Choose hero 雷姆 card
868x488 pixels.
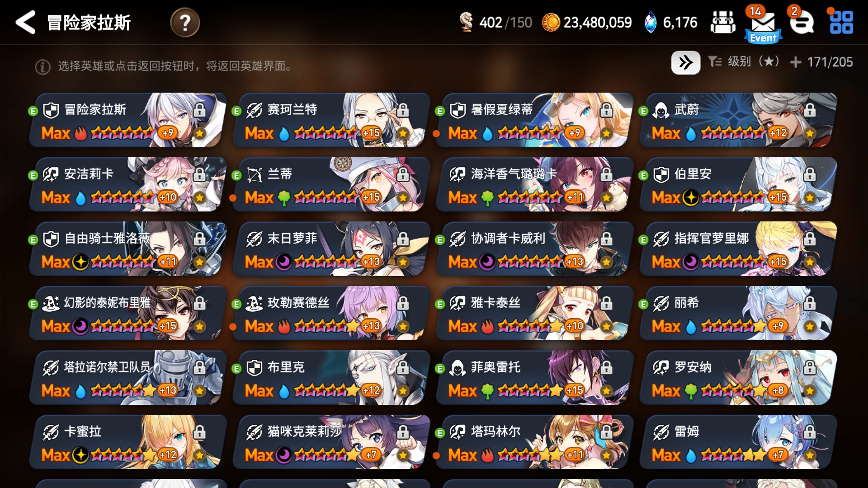click(738, 442)
